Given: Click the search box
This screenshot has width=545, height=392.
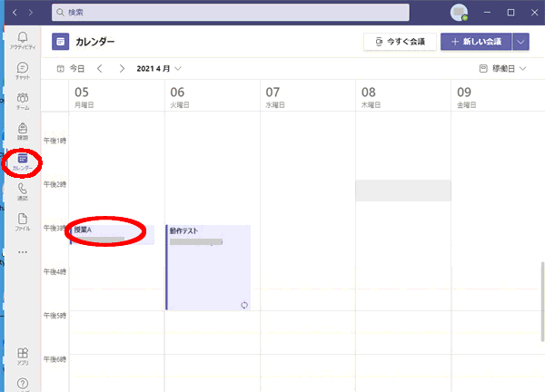Looking at the screenshot, I should (245, 13).
